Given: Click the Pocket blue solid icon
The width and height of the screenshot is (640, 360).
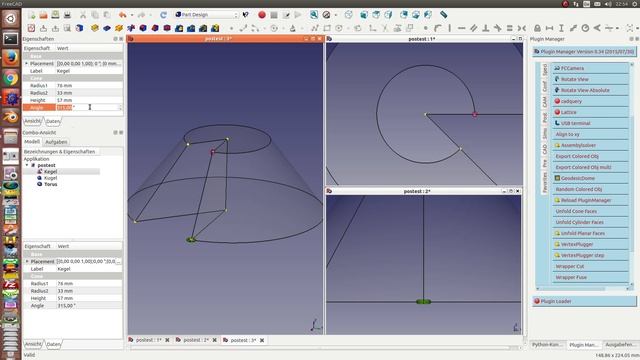Looking at the screenshot, I should [x=107, y=28].
